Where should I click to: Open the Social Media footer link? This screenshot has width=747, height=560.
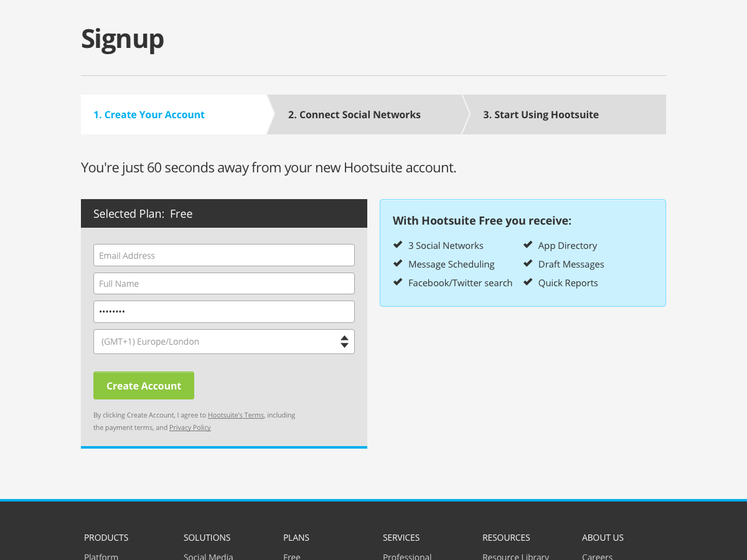[209, 556]
